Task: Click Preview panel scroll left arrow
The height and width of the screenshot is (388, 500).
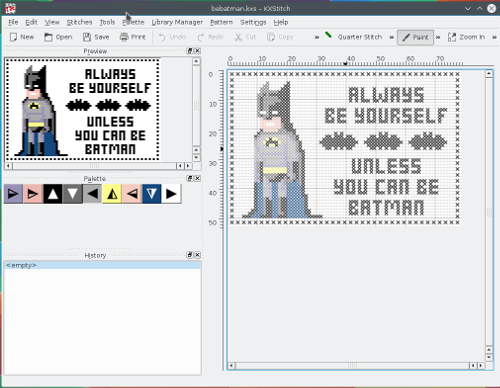Action: point(8,166)
